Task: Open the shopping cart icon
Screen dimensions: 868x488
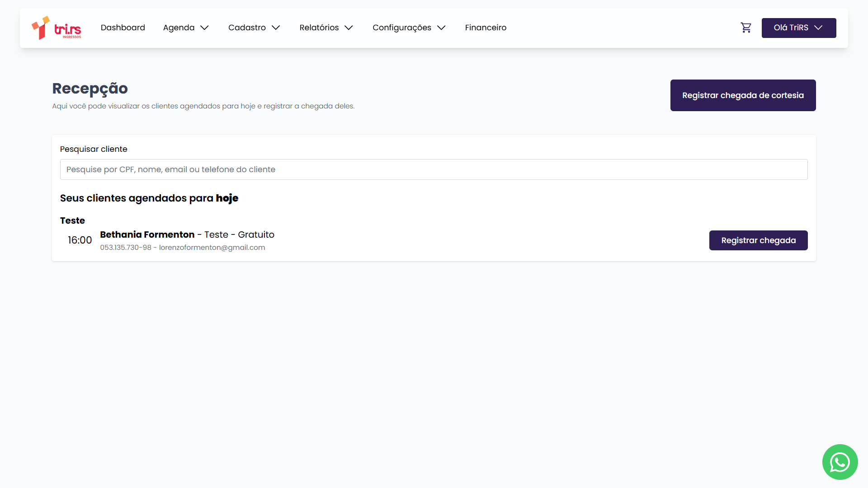Action: (746, 28)
